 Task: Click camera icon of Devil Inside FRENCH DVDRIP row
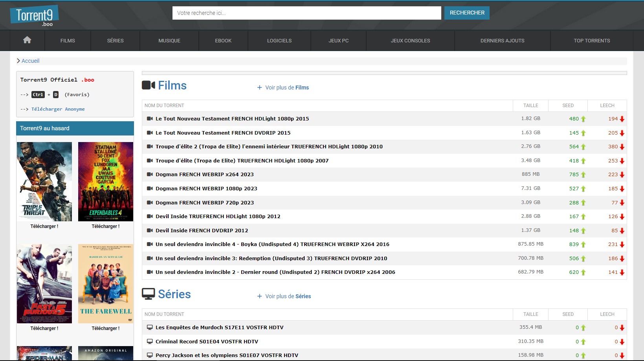150,230
